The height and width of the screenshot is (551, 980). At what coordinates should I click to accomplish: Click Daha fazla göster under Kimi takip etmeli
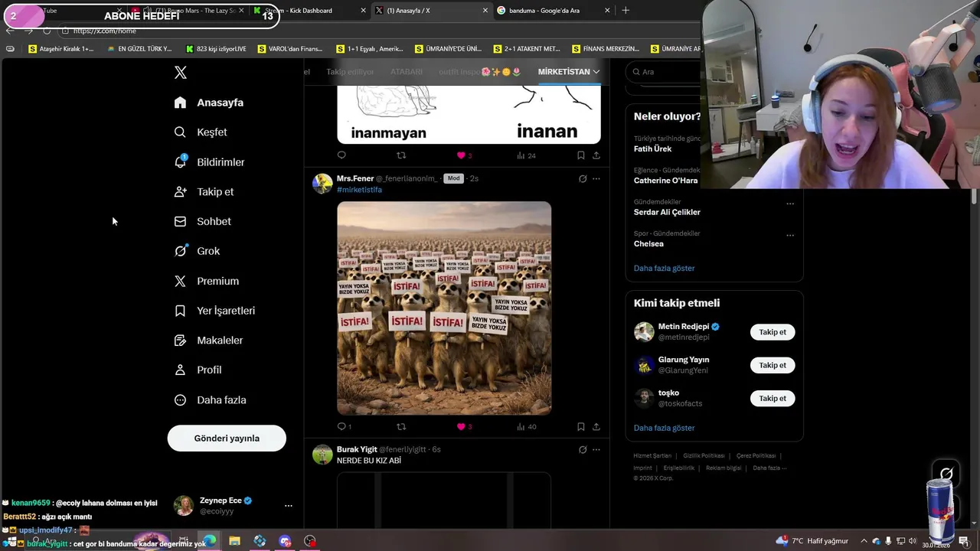pyautogui.click(x=664, y=429)
